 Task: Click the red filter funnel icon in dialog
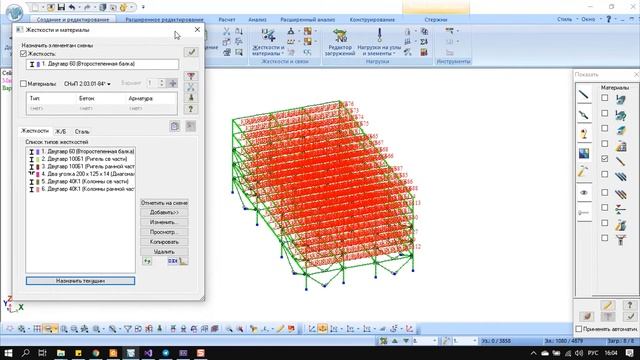coord(191,76)
